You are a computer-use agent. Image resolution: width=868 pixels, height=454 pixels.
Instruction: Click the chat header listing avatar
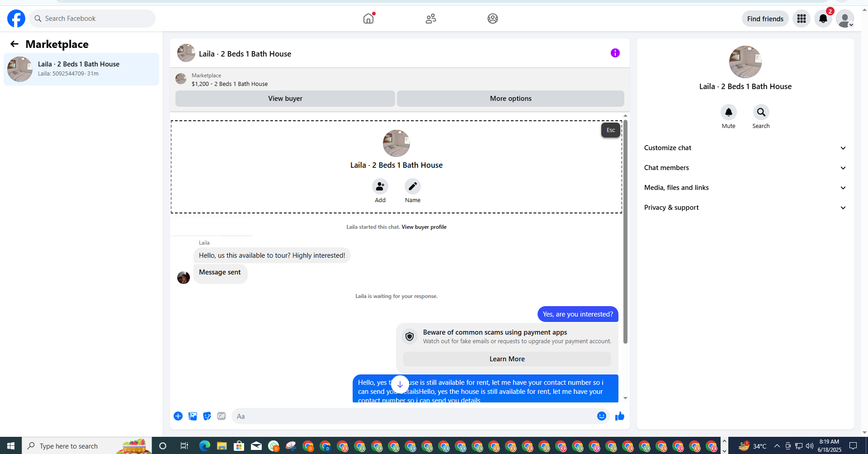(186, 53)
